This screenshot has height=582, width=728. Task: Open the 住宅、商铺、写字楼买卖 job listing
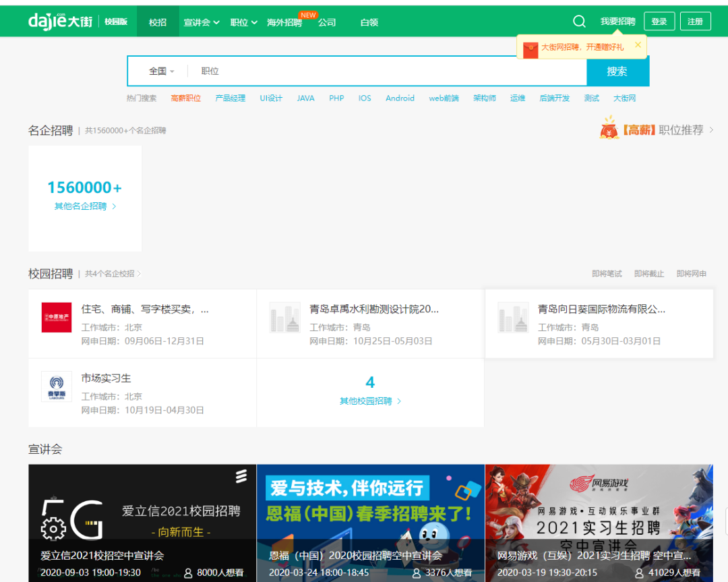tap(145, 310)
